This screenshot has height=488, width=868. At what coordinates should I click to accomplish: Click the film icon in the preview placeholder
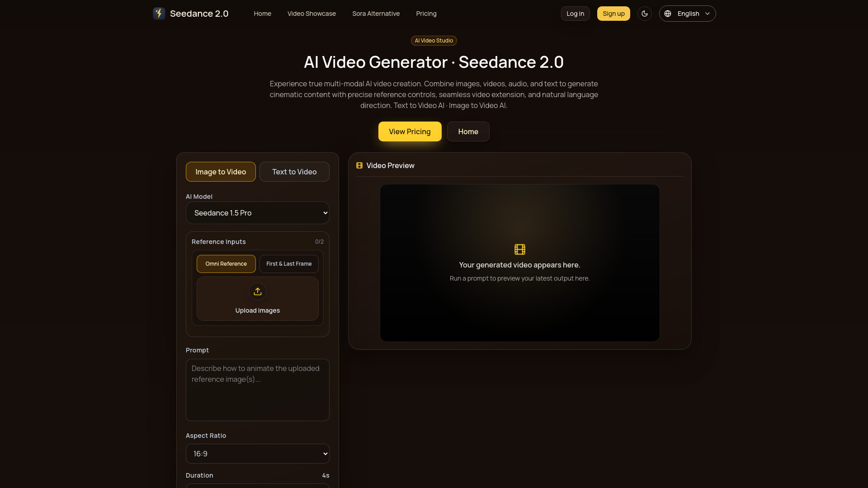point(519,249)
